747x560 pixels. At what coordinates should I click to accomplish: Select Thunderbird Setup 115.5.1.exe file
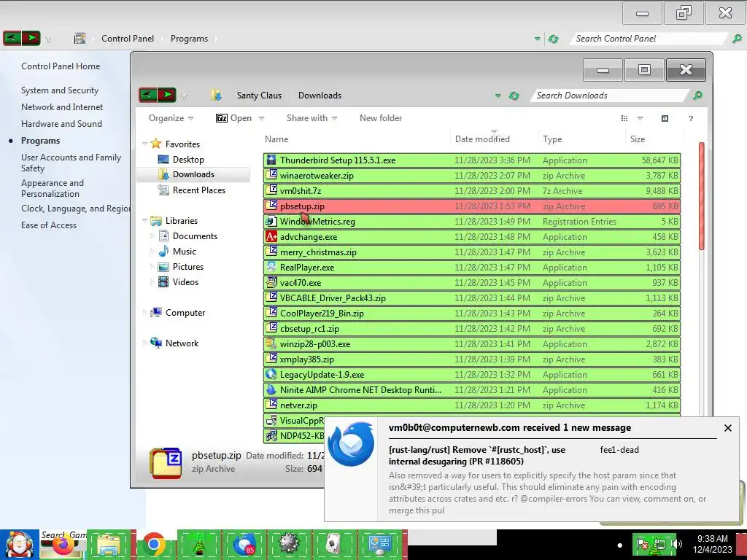pyautogui.click(x=472, y=160)
